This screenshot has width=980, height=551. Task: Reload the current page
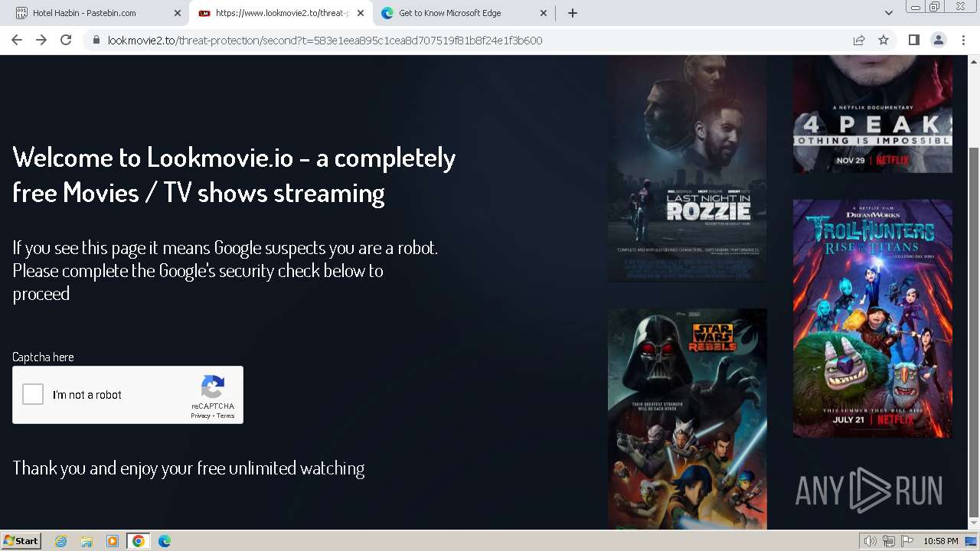(66, 40)
